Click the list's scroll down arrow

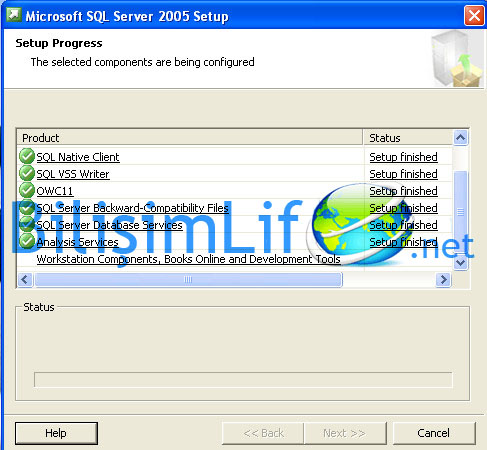(x=460, y=263)
